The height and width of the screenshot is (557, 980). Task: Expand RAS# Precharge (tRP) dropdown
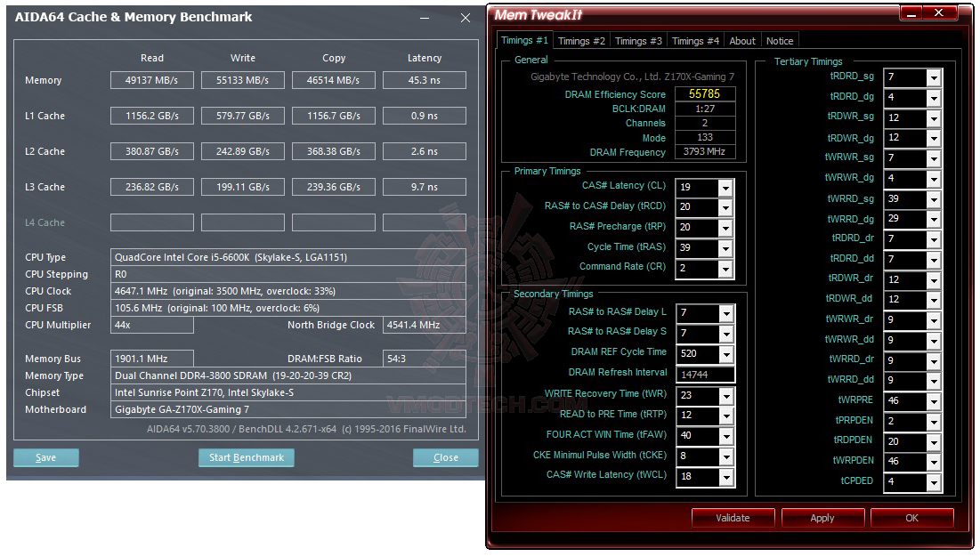click(725, 228)
